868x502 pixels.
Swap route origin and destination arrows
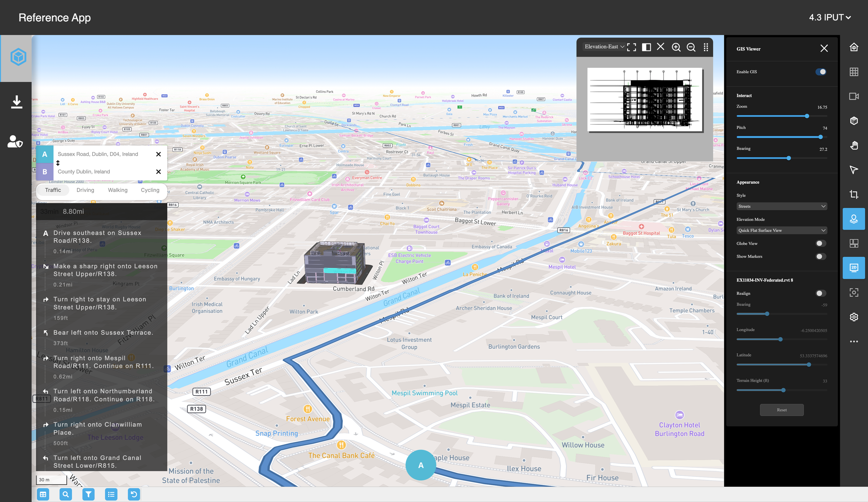point(58,163)
